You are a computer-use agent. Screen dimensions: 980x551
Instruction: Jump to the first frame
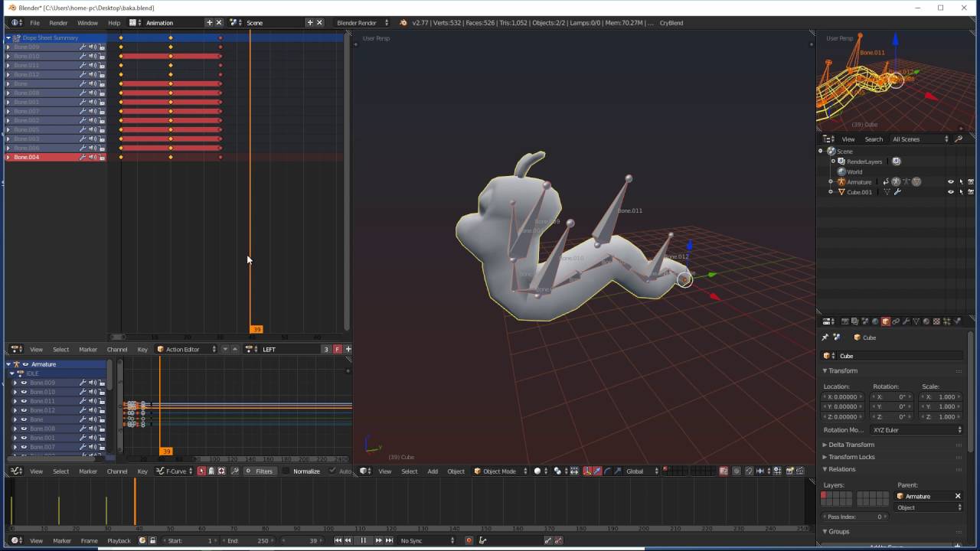(338, 541)
